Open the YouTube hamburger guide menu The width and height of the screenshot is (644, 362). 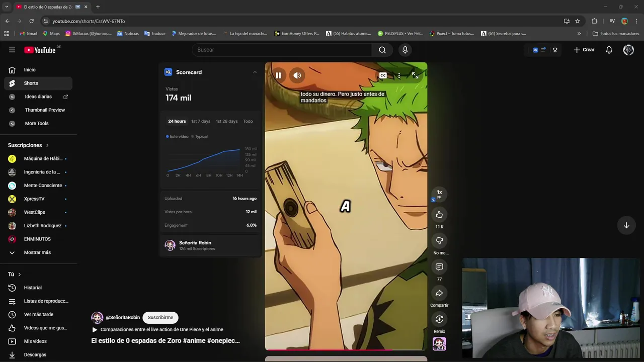point(12,50)
